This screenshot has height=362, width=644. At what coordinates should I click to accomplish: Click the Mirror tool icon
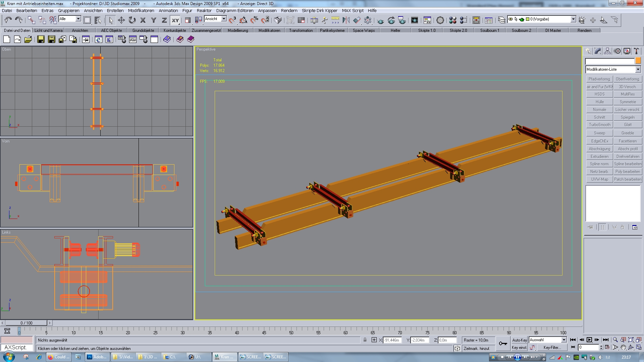346,20
